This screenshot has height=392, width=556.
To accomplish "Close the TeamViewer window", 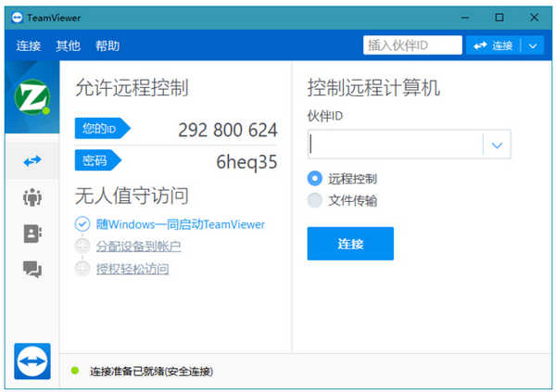I will [534, 18].
